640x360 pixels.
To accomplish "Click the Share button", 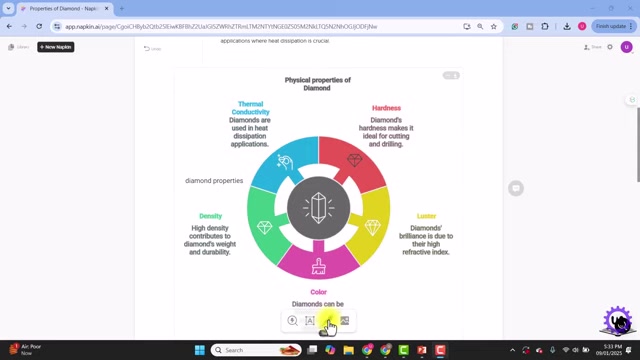I will pyautogui.click(x=593, y=47).
